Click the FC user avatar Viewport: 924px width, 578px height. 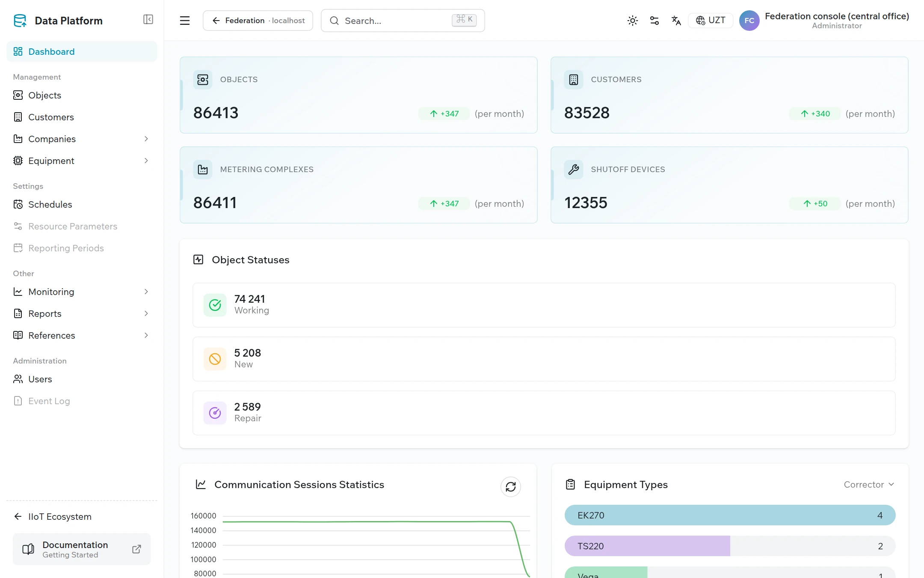pyautogui.click(x=749, y=21)
